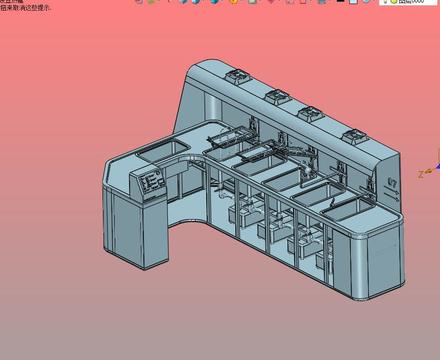440x360 pixels.
Task: Click the leftmost pinkish toolbar icon
Action: click(x=139, y=1)
